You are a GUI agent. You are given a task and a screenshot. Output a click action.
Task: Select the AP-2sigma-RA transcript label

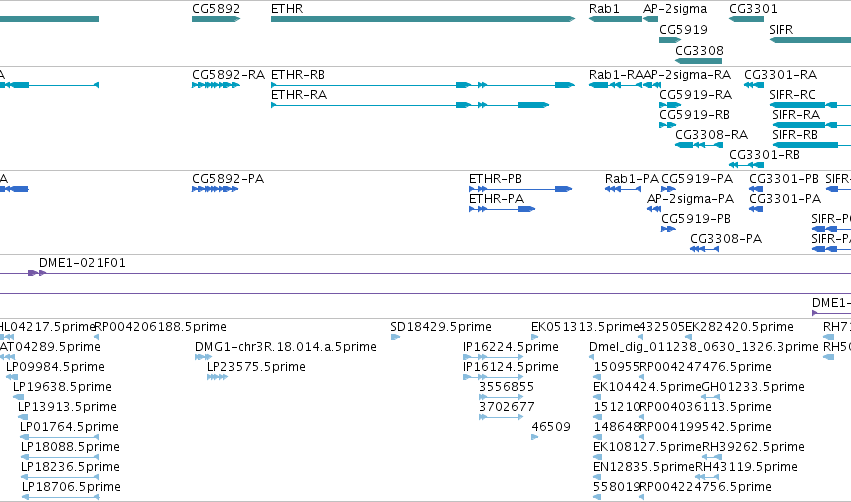[687, 74]
